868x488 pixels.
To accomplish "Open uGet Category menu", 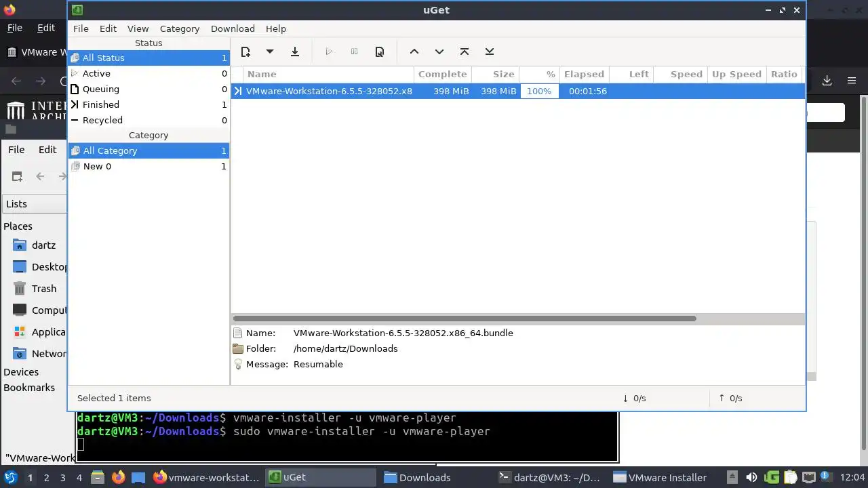I will [x=180, y=28].
